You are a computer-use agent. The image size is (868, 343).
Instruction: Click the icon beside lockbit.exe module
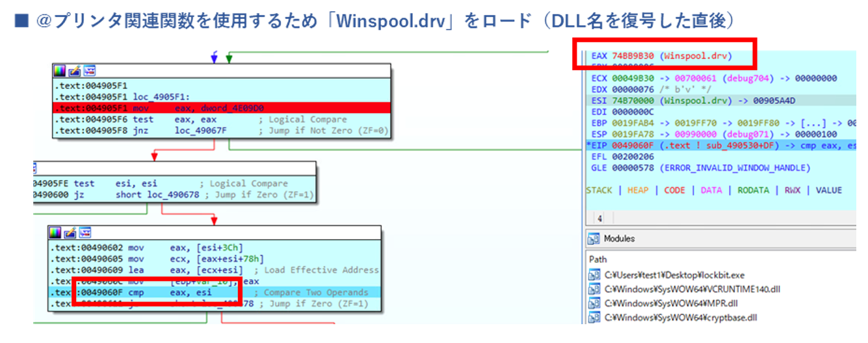pyautogui.click(x=594, y=275)
